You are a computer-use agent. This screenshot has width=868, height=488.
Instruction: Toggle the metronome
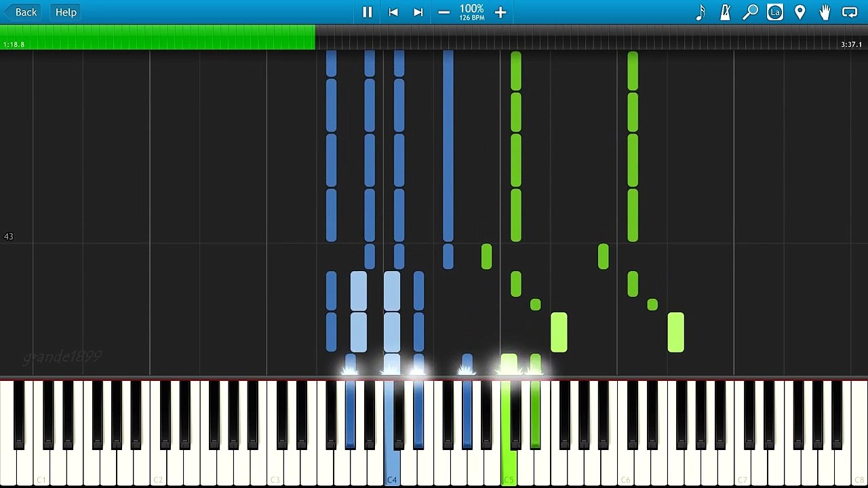coord(725,12)
